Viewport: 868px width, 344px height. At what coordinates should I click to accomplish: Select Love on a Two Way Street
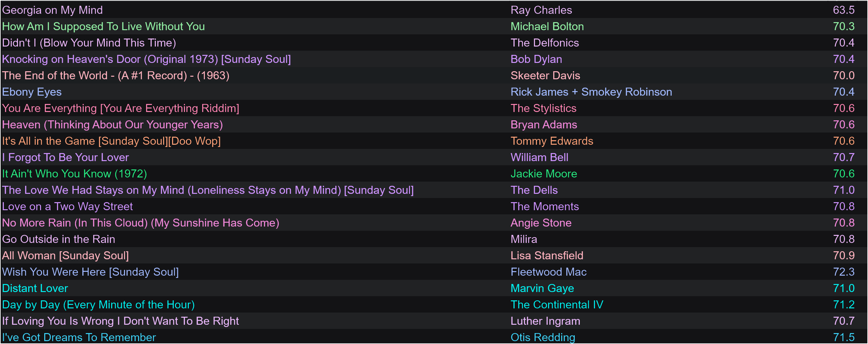coord(434,206)
